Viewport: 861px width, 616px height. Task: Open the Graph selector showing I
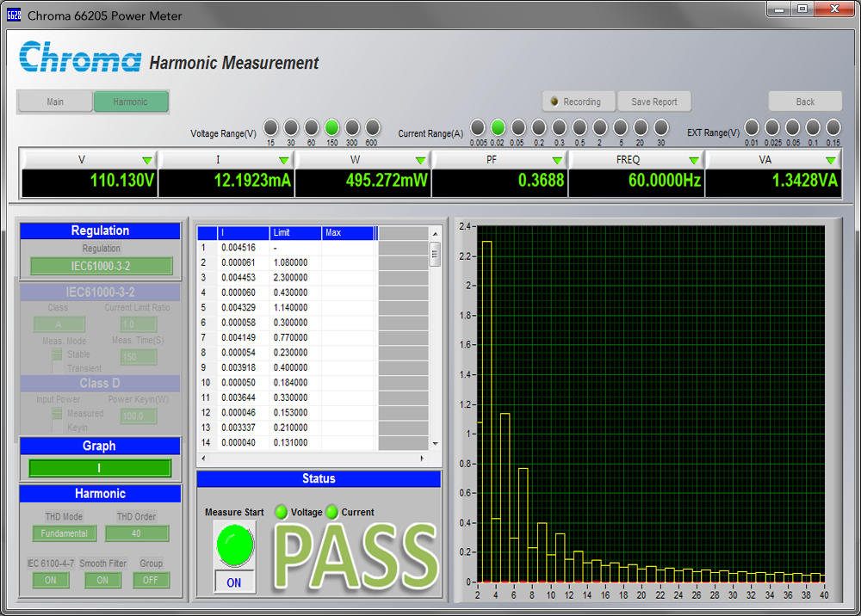pyautogui.click(x=100, y=468)
